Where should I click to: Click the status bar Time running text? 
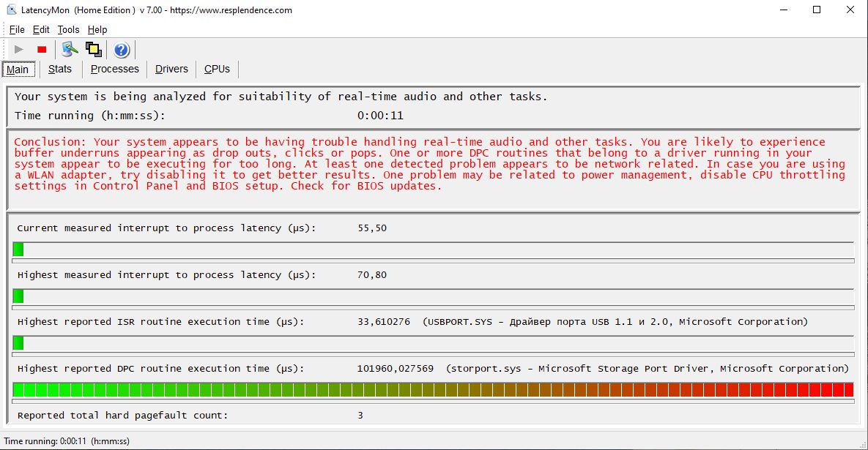click(x=67, y=441)
